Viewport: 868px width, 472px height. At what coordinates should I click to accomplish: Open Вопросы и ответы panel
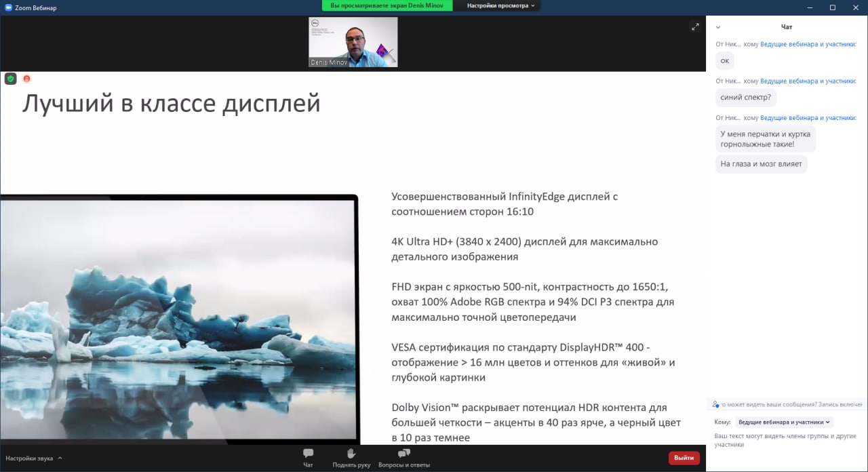coord(404,458)
